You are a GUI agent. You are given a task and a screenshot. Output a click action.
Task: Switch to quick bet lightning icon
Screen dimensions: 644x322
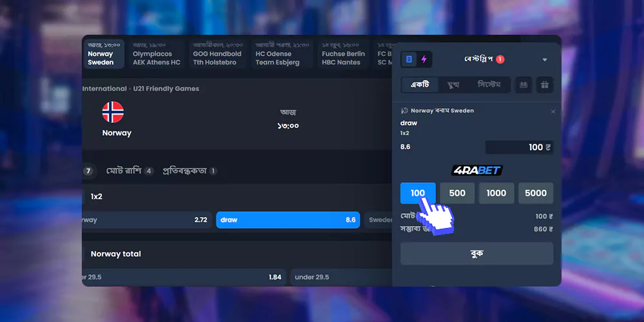(424, 59)
